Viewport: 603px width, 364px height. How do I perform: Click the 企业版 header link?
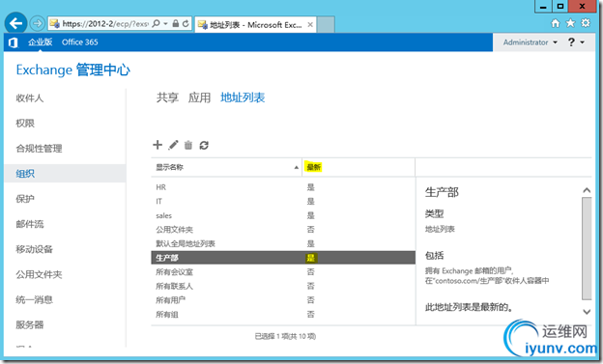tap(40, 42)
